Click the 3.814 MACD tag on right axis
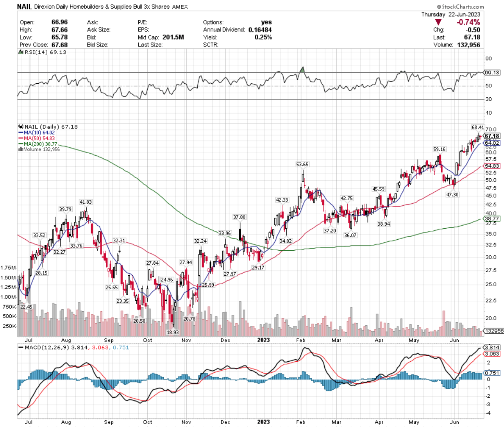 [492, 347]
